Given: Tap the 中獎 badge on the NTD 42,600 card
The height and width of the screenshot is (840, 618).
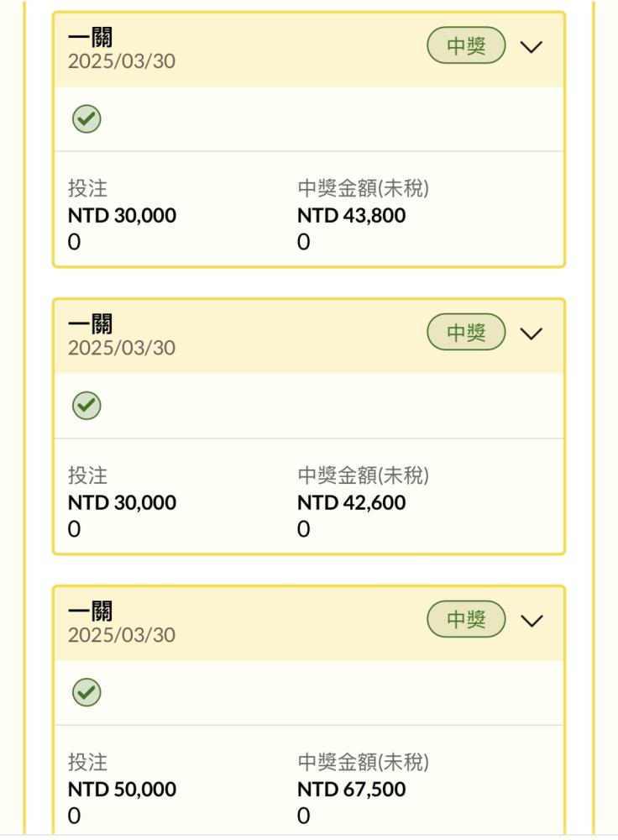Looking at the screenshot, I should point(467,333).
